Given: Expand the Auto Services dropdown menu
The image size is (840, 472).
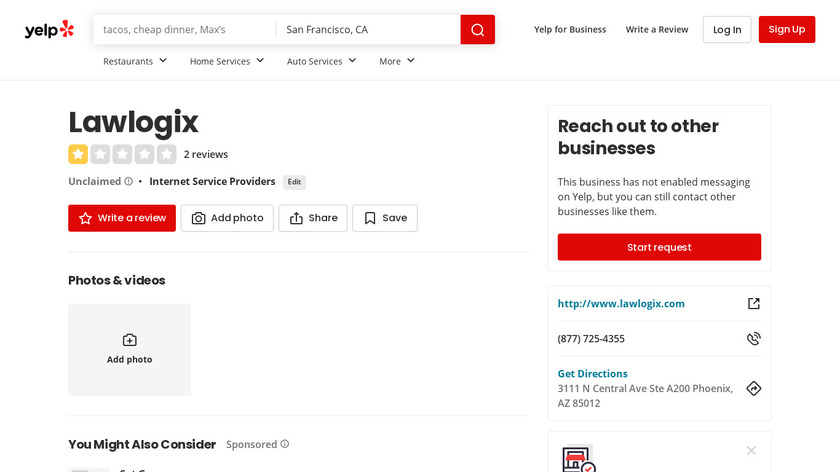Looking at the screenshot, I should tap(321, 61).
